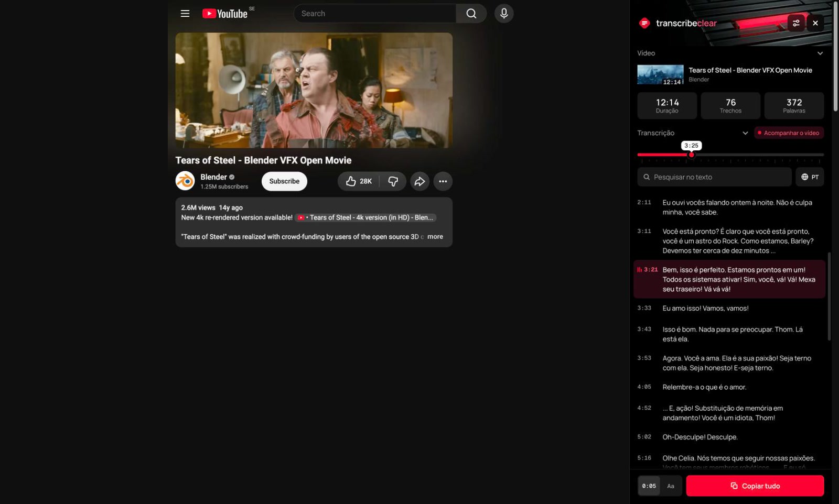Subscribe to the Blender channel

(x=284, y=181)
